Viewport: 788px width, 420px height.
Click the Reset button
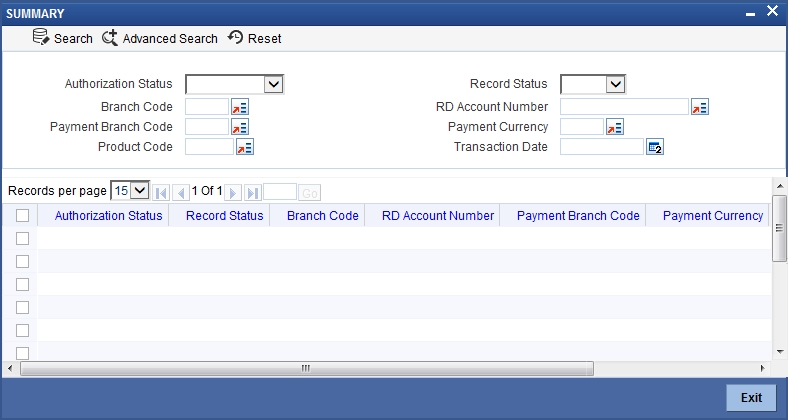(254, 38)
